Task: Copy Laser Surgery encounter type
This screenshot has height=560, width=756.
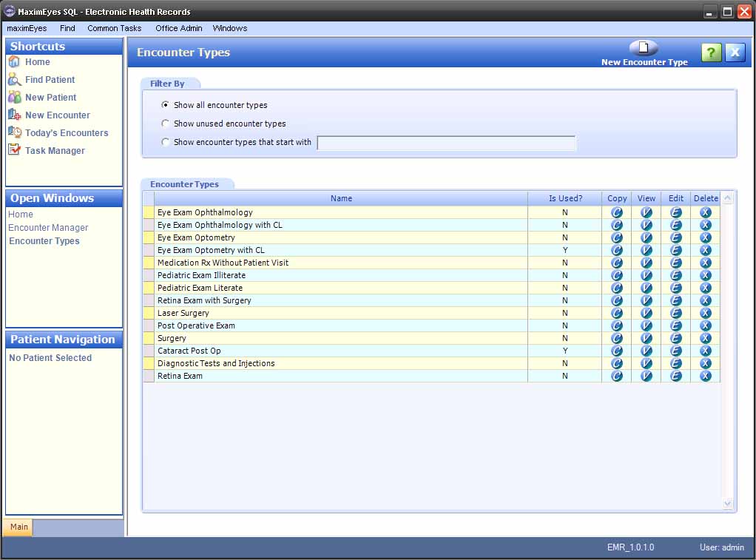Action: (617, 313)
